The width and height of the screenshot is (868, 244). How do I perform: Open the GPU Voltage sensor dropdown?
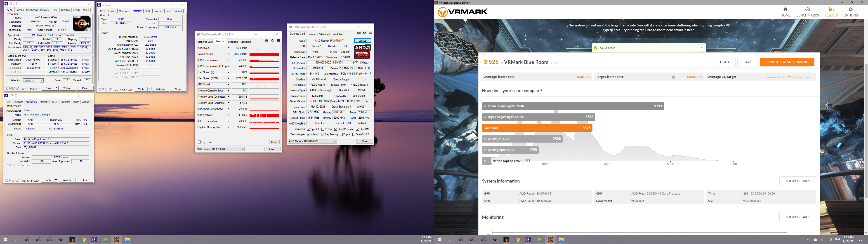(229, 115)
